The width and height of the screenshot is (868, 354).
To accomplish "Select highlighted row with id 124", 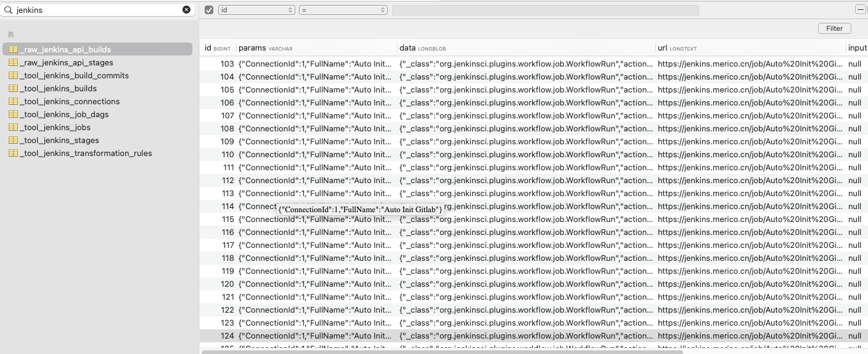I will [x=533, y=335].
